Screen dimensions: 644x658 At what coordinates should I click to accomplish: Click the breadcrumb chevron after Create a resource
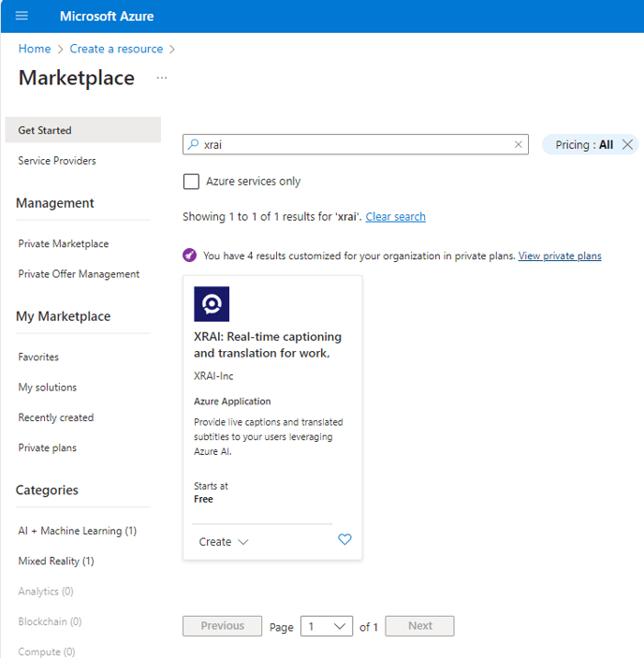click(172, 49)
